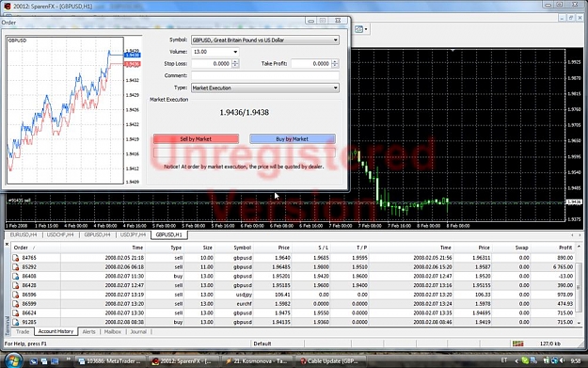Click the profit value 6 765.00
Viewport: 588px width, 368px height.
coord(563,267)
